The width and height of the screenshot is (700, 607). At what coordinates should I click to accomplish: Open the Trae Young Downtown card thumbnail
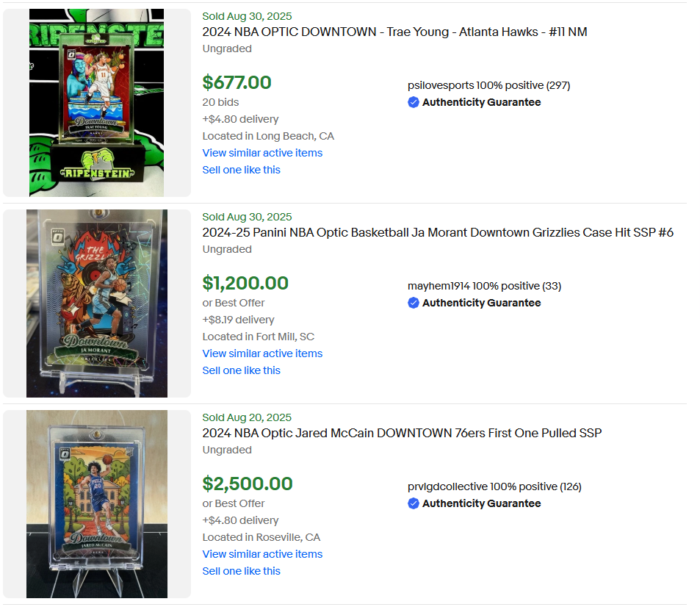tap(97, 103)
